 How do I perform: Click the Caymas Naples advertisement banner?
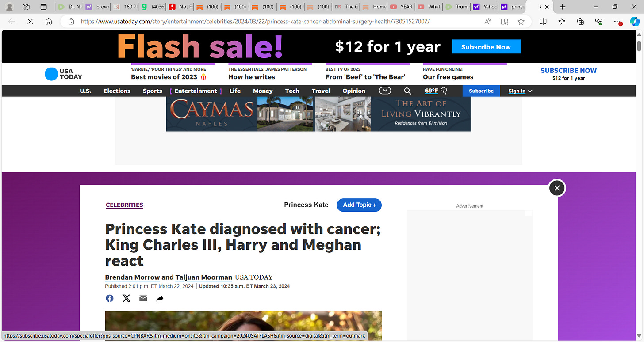[318, 114]
